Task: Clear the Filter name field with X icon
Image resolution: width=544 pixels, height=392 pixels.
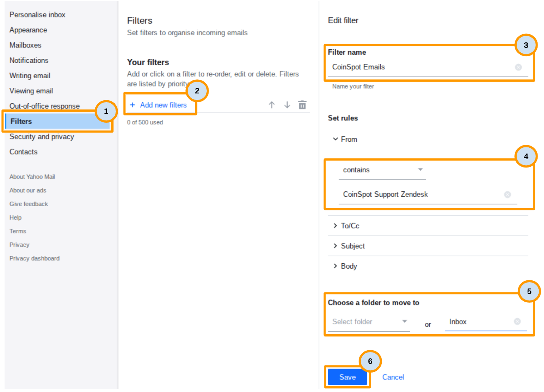Action: point(518,67)
